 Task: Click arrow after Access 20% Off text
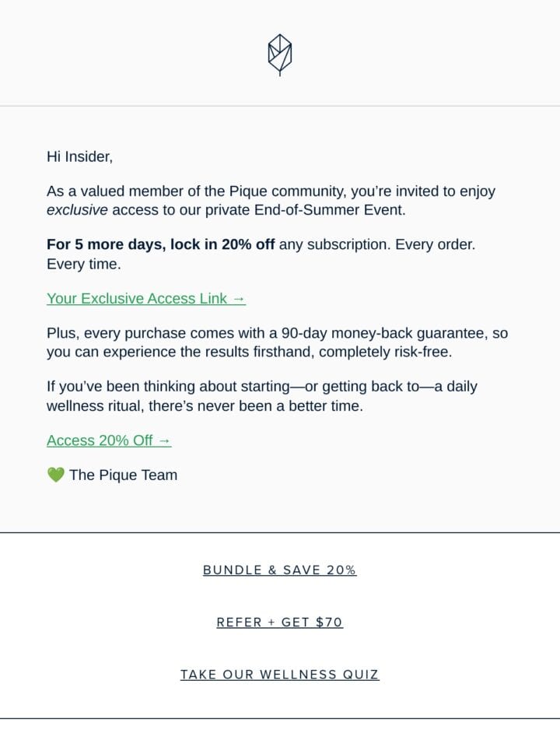point(164,441)
